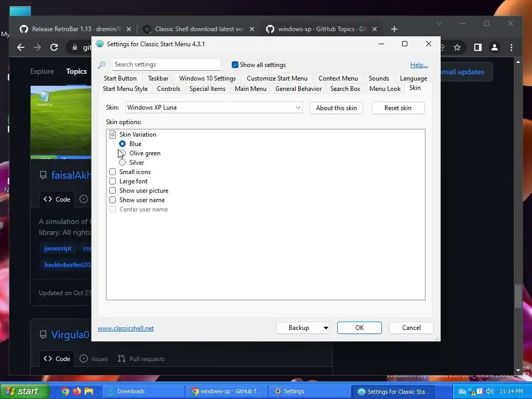Uncheck Show all settings
This screenshot has height=399, width=532.
pos(235,64)
